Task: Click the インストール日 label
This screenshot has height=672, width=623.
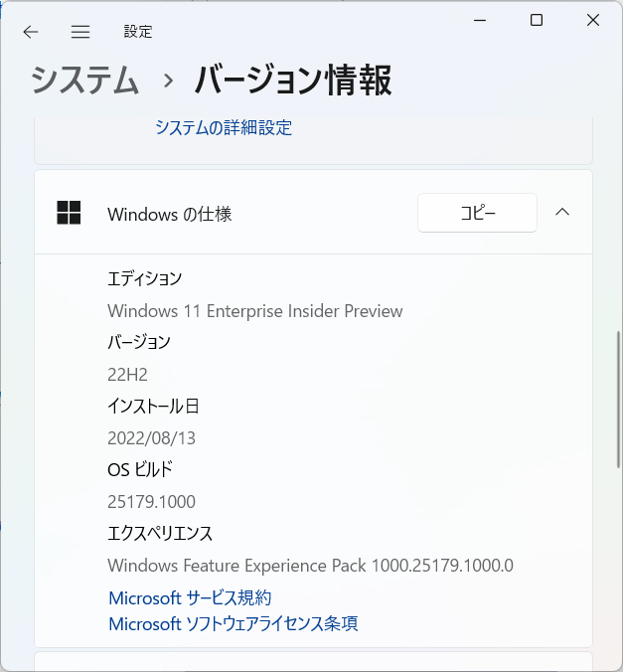Action: [153, 406]
